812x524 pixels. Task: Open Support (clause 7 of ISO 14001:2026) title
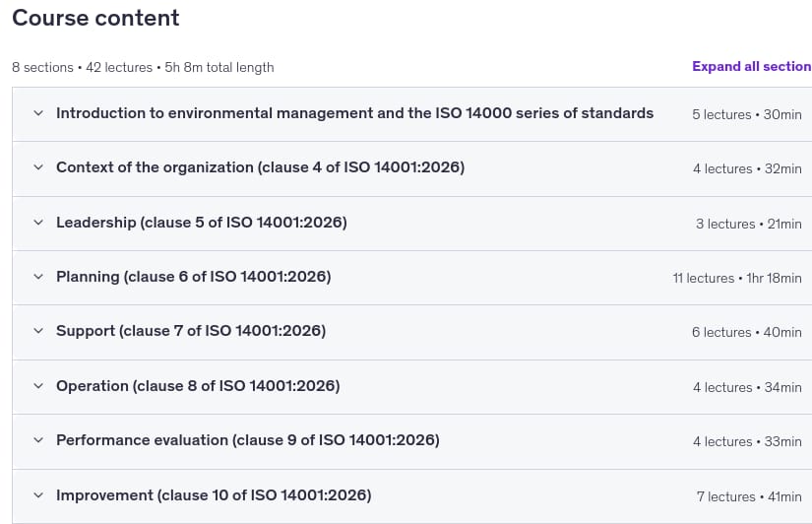(x=191, y=331)
